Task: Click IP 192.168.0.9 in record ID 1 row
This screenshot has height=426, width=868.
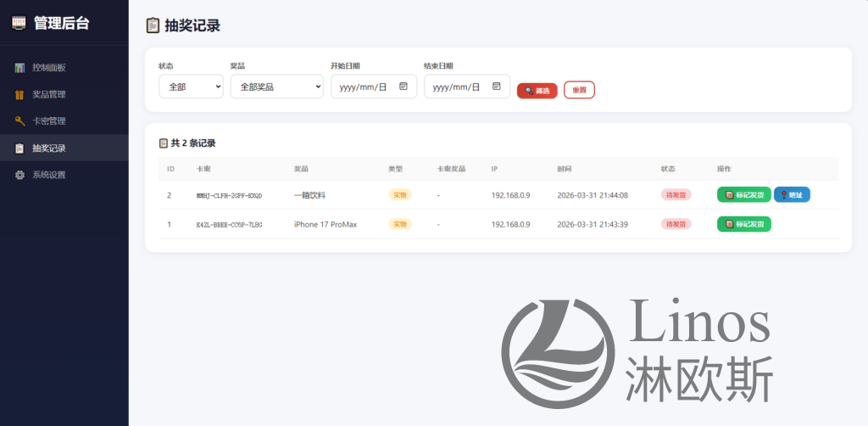Action: [x=511, y=224]
